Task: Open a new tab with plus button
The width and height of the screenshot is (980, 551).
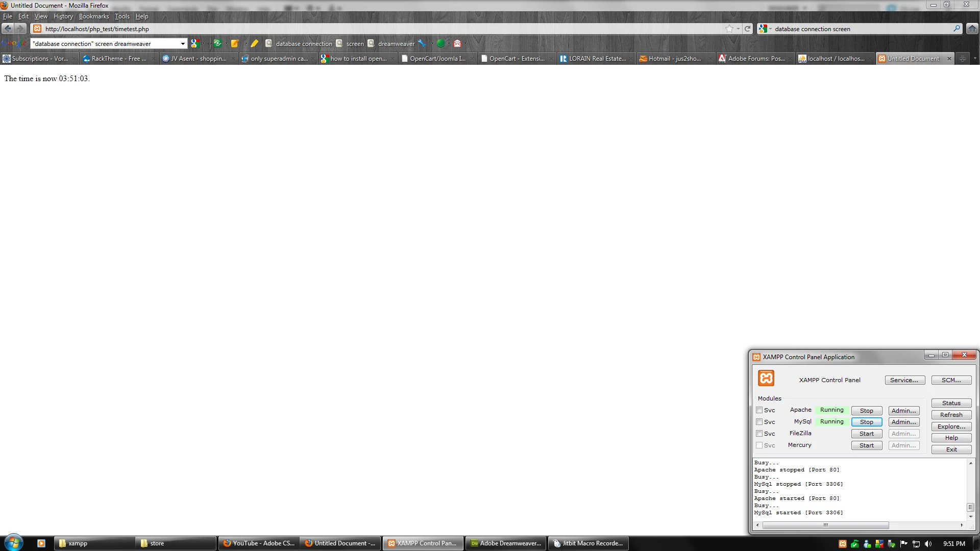Action: click(962, 59)
